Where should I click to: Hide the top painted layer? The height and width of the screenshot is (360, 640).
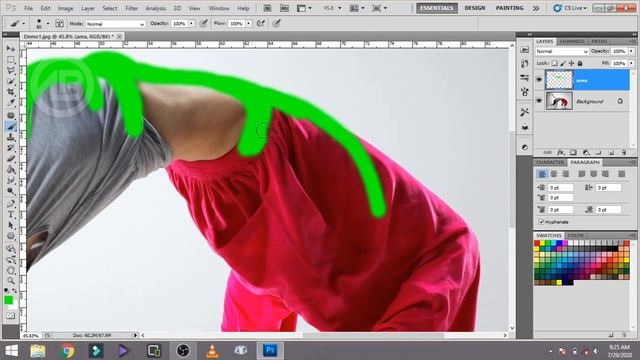click(x=539, y=80)
